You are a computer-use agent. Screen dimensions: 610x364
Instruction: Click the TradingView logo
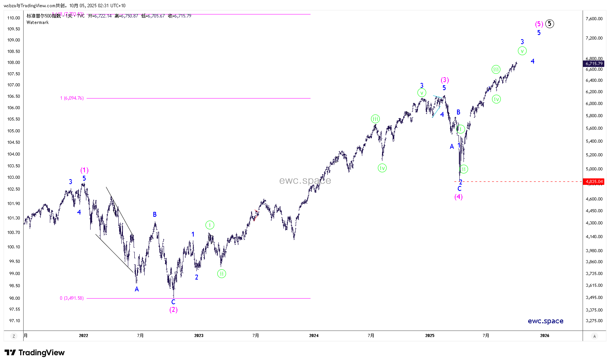coord(35,353)
